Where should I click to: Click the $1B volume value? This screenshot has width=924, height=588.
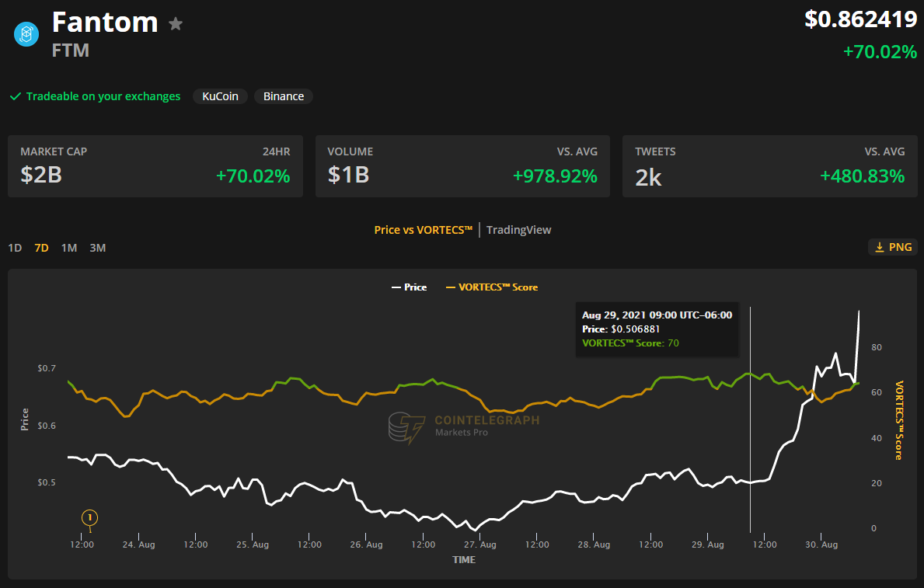click(348, 175)
